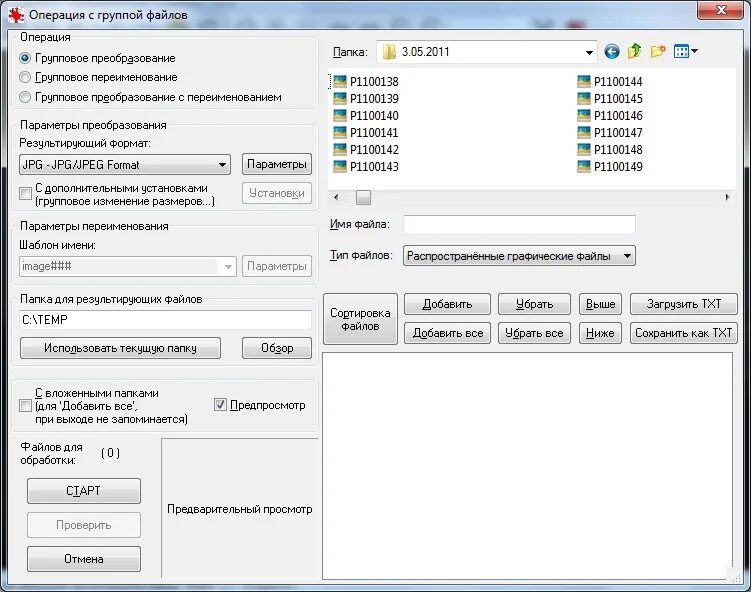
Task: Select file P1100143 icon
Action: tap(340, 166)
